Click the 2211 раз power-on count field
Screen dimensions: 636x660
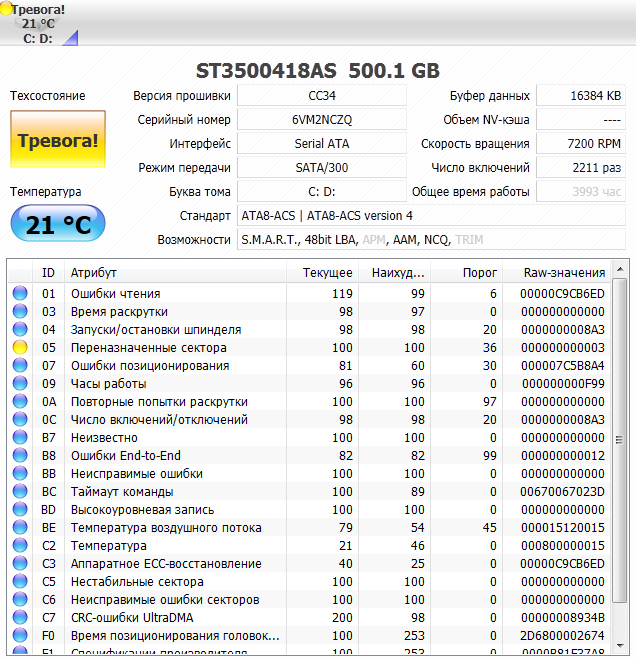pos(581,168)
